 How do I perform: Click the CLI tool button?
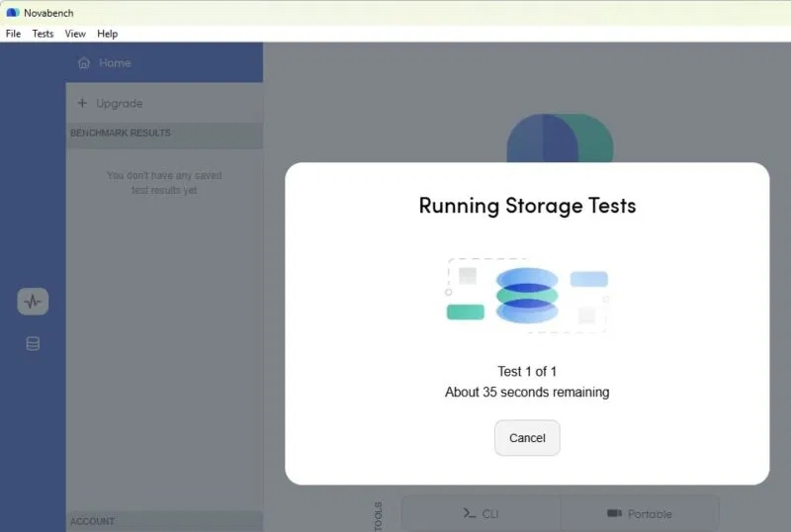(481, 513)
